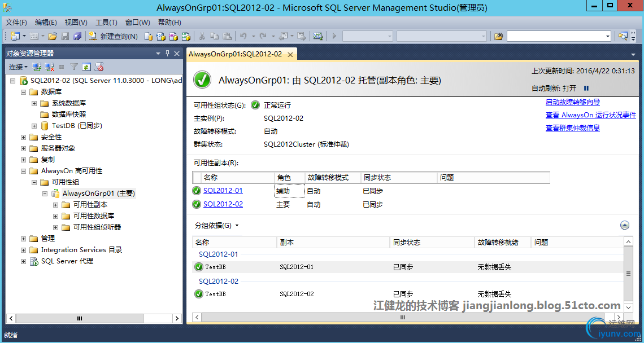
Task: Open the 连接 dropdown in Object Explorer
Action: [x=19, y=67]
